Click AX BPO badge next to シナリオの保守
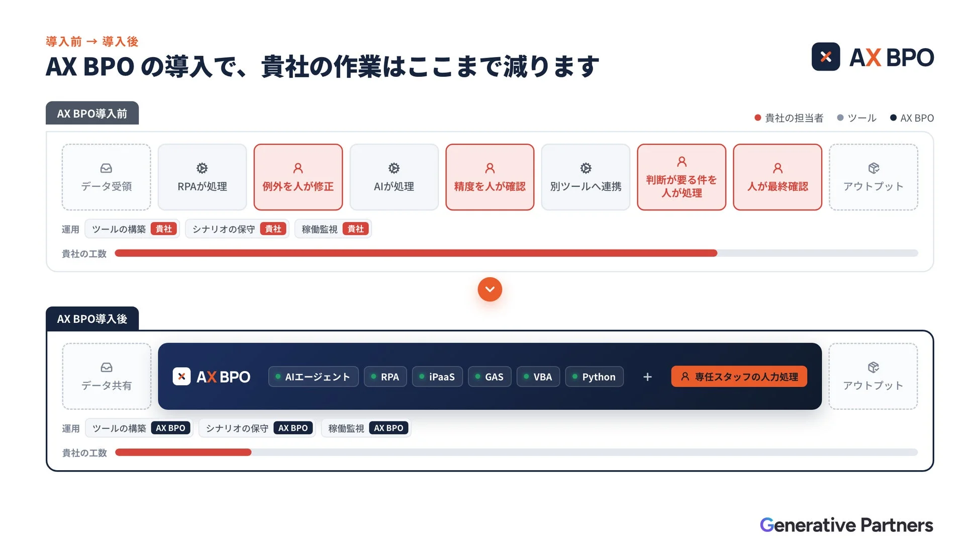This screenshot has height=551, width=980. pos(293,428)
